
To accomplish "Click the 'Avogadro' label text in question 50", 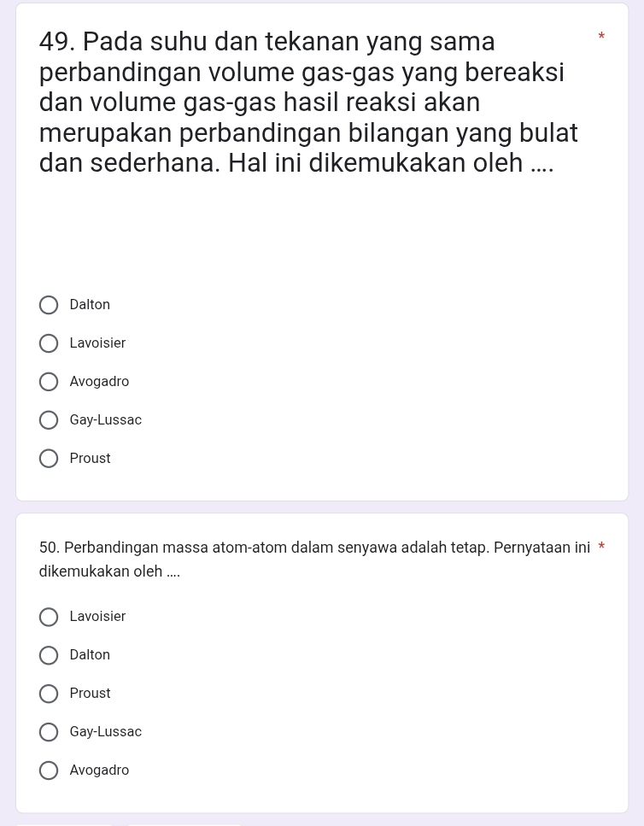I will (x=99, y=770).
